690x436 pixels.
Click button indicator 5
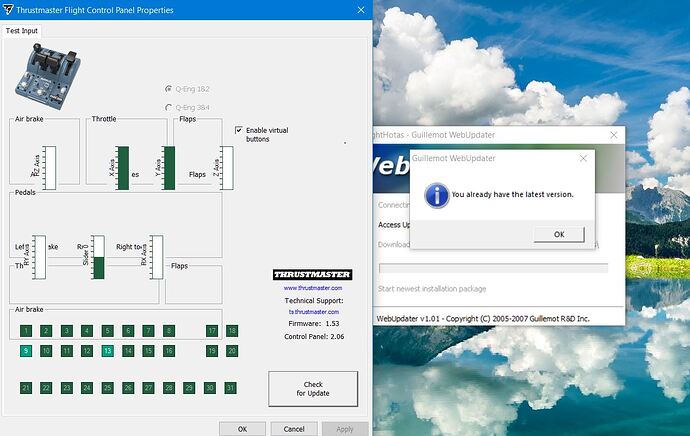click(107, 331)
